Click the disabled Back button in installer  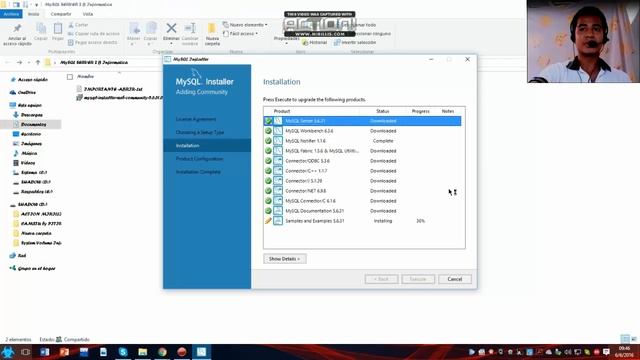point(381,279)
